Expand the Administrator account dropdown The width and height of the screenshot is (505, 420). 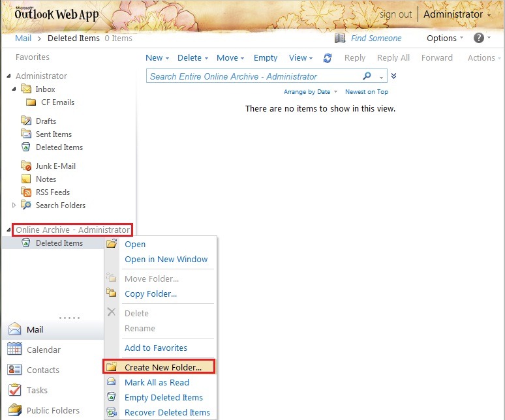457,14
